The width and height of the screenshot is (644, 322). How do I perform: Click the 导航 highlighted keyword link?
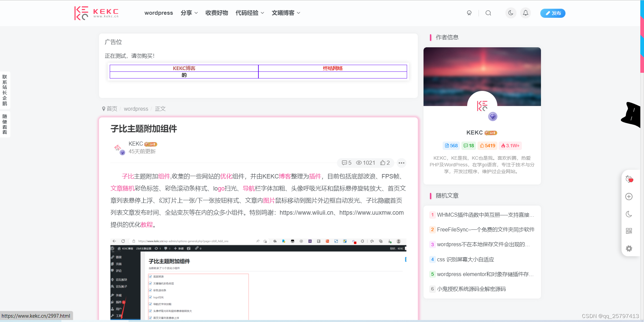[x=249, y=189]
